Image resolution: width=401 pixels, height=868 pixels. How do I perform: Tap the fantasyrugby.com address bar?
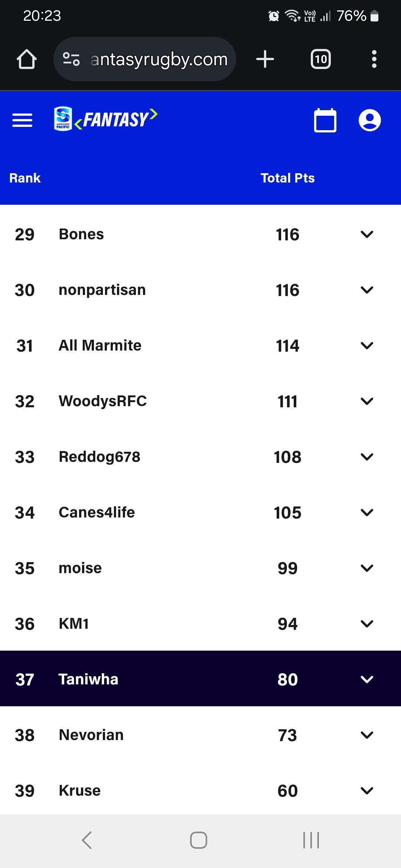click(x=159, y=59)
